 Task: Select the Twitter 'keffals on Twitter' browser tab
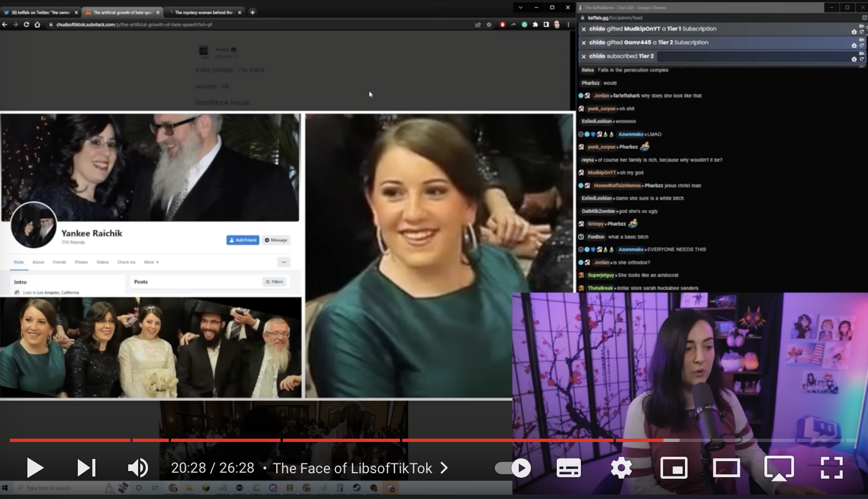click(x=40, y=12)
